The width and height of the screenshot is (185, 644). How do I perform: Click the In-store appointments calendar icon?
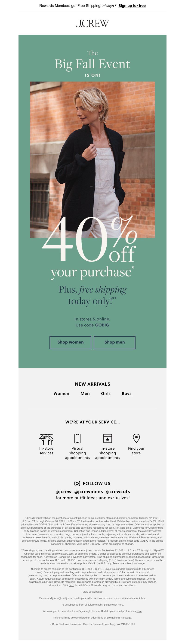[x=107, y=439]
